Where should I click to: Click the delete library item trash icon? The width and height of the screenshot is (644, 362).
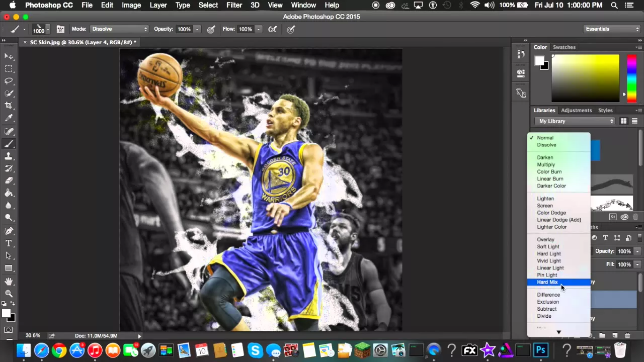coord(635,217)
